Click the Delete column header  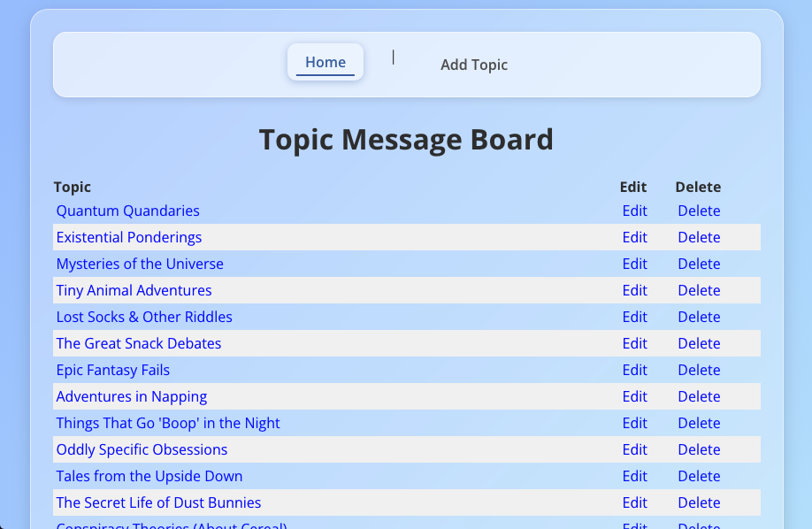coord(698,187)
